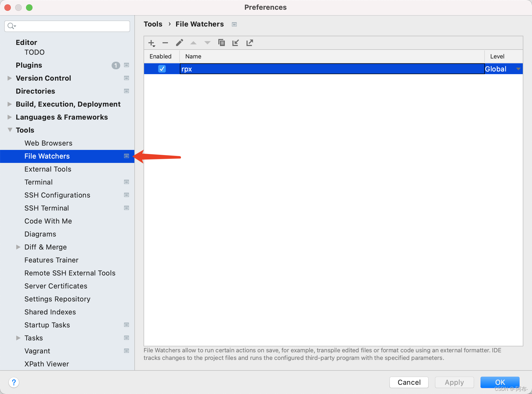Click the Cancel button
This screenshot has width=532, height=394.
pyautogui.click(x=408, y=382)
